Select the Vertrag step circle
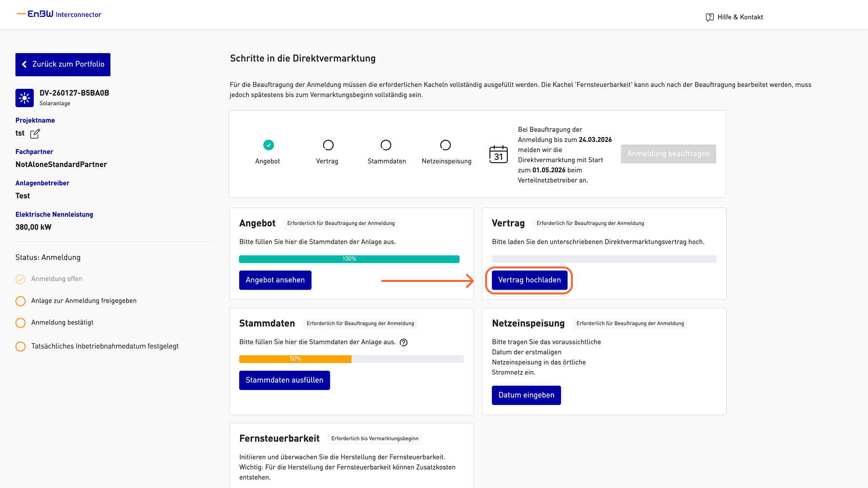 coord(328,145)
